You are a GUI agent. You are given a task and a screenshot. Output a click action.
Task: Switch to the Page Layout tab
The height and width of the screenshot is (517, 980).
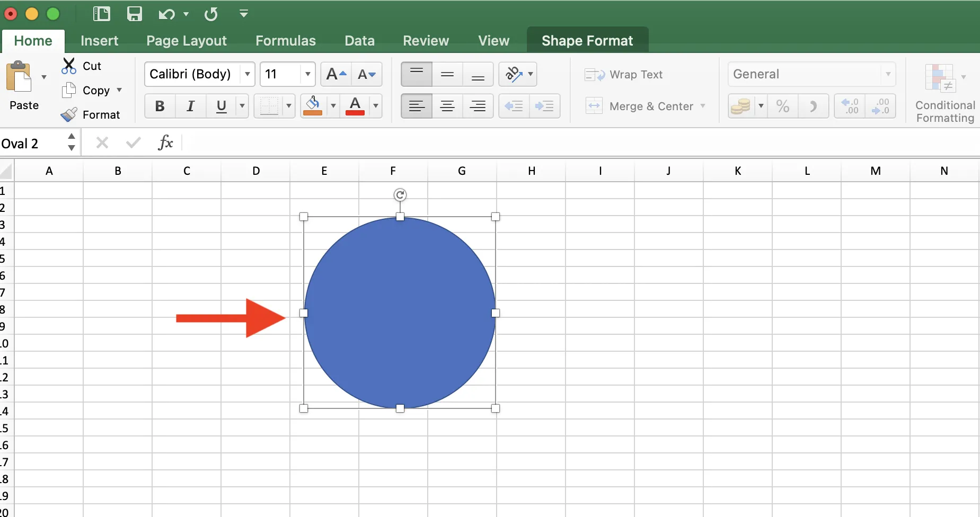pos(187,41)
